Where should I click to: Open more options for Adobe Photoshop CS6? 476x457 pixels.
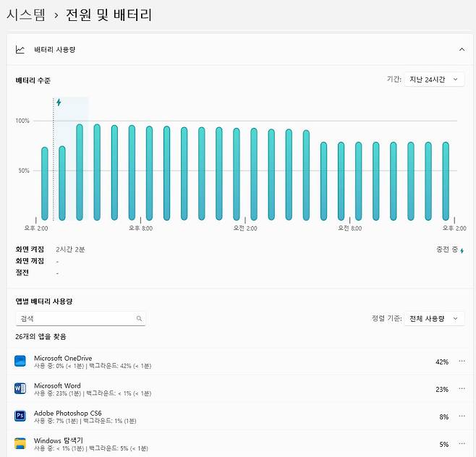pos(462,417)
